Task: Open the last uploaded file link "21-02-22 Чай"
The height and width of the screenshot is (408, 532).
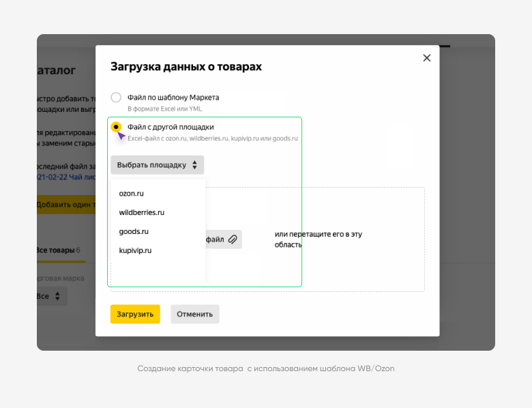Action: click(66, 177)
